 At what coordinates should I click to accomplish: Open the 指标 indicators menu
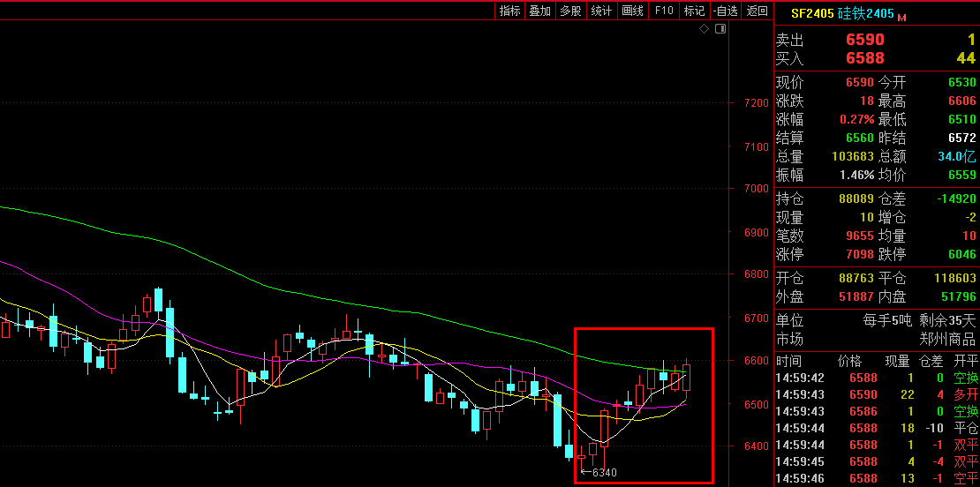509,11
